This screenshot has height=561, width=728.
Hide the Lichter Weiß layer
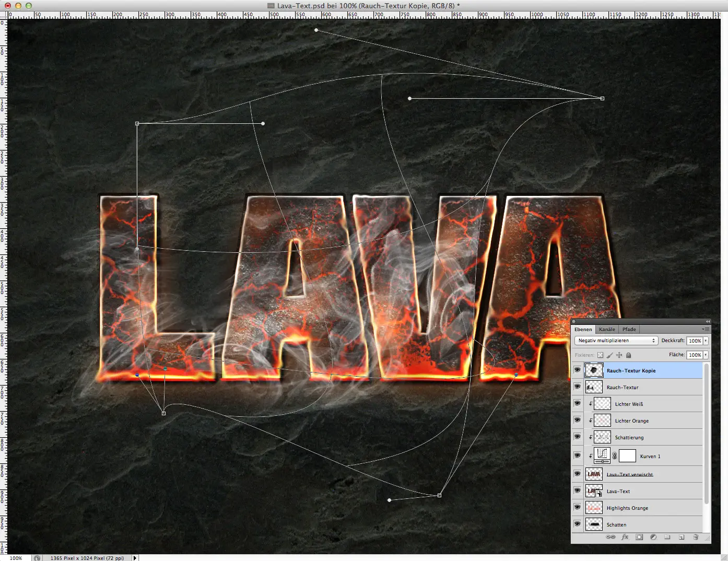(578, 403)
